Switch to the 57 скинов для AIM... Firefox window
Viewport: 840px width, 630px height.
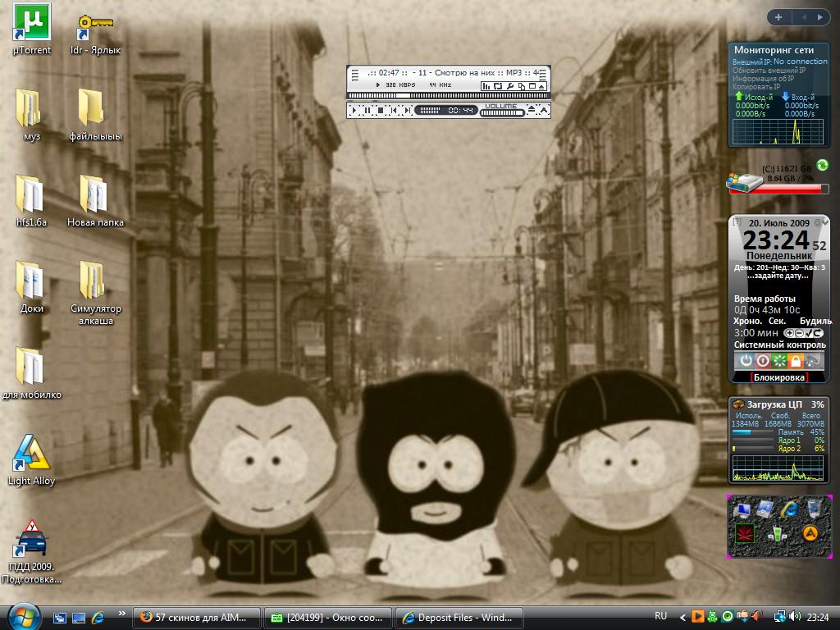tap(196, 618)
